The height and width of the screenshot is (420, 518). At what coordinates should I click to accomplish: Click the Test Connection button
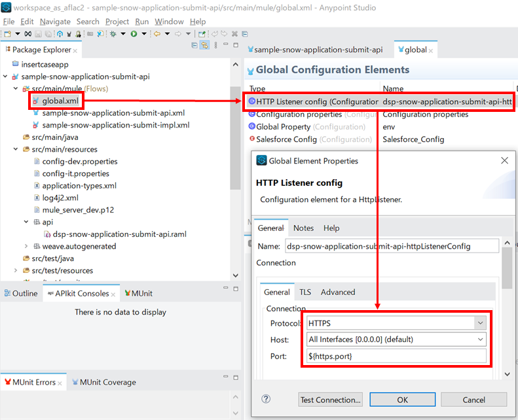[x=330, y=400]
